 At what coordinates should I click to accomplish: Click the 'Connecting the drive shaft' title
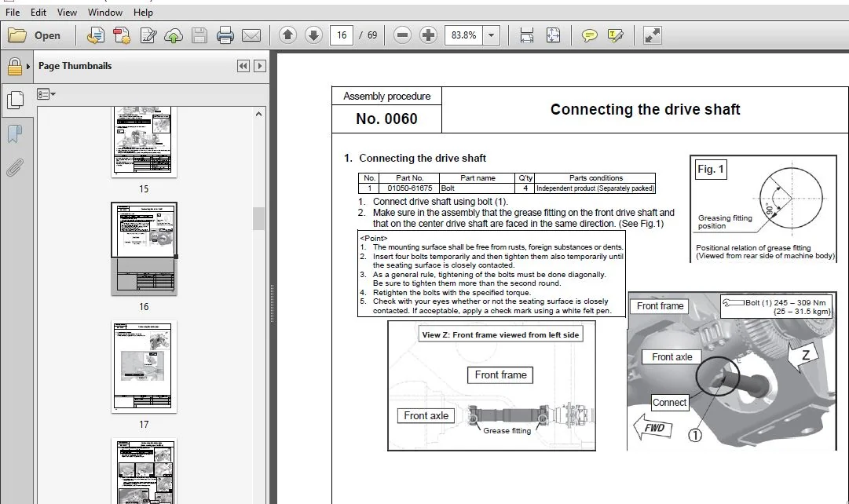tap(645, 109)
